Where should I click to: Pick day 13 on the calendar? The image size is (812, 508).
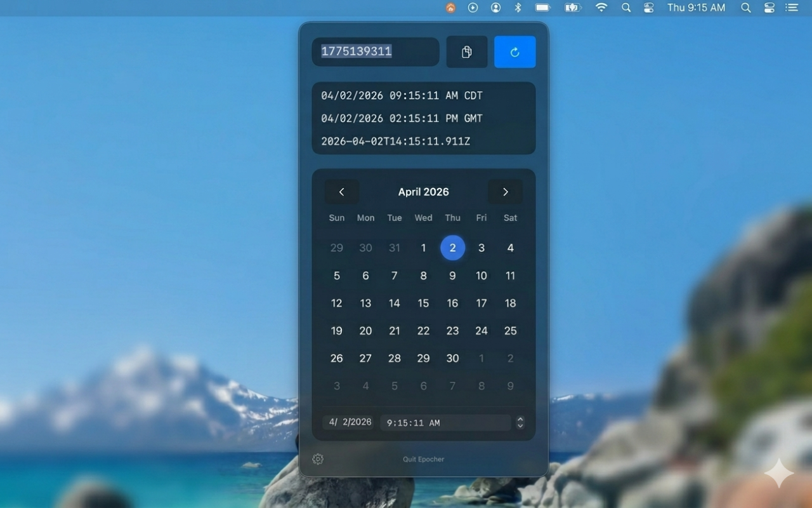[x=365, y=304]
